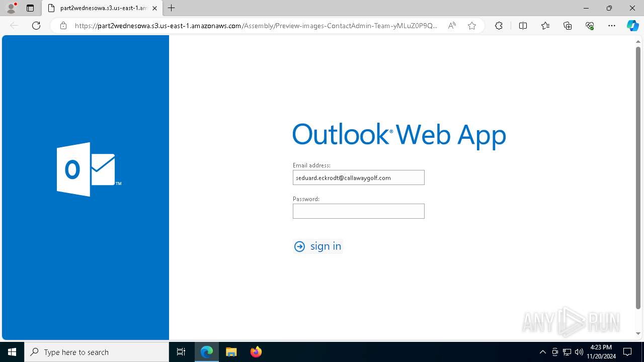The image size is (644, 362).
Task: Click the Email address field
Action: (359, 177)
